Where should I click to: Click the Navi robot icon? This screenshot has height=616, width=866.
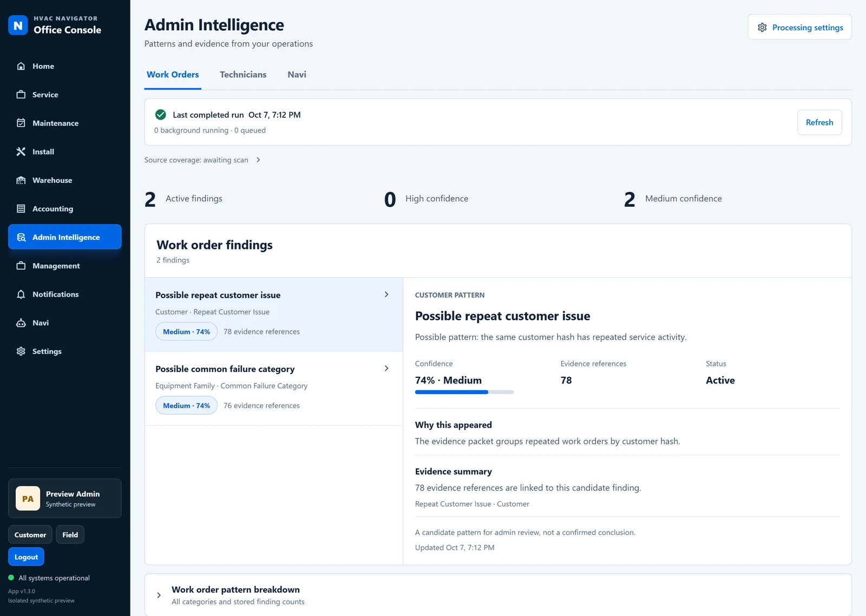(21, 323)
